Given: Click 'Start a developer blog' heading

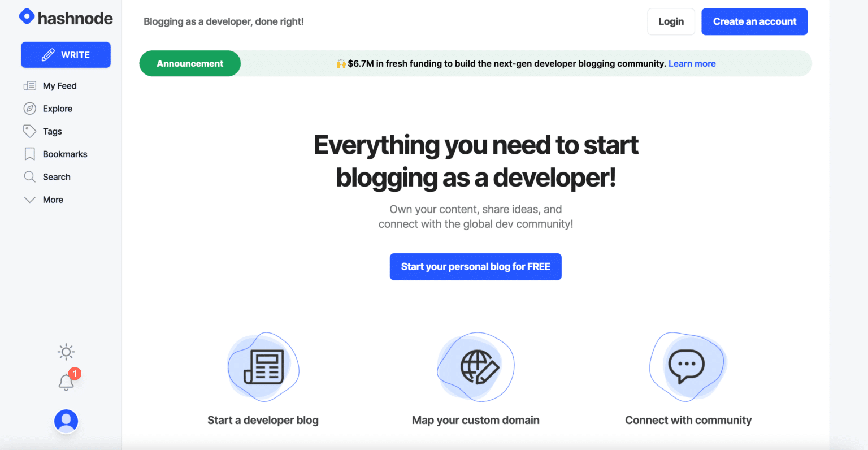Looking at the screenshot, I should (x=263, y=420).
